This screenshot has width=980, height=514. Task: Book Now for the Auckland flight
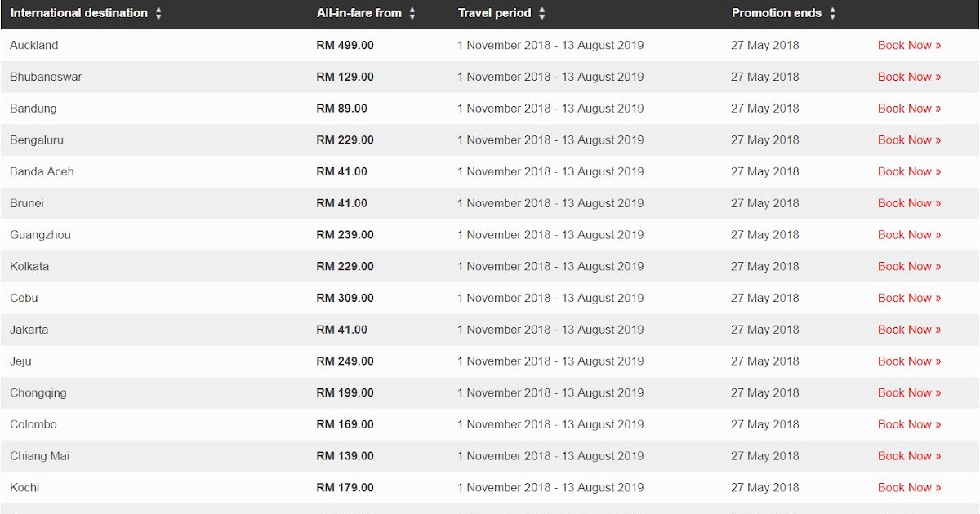point(909,46)
